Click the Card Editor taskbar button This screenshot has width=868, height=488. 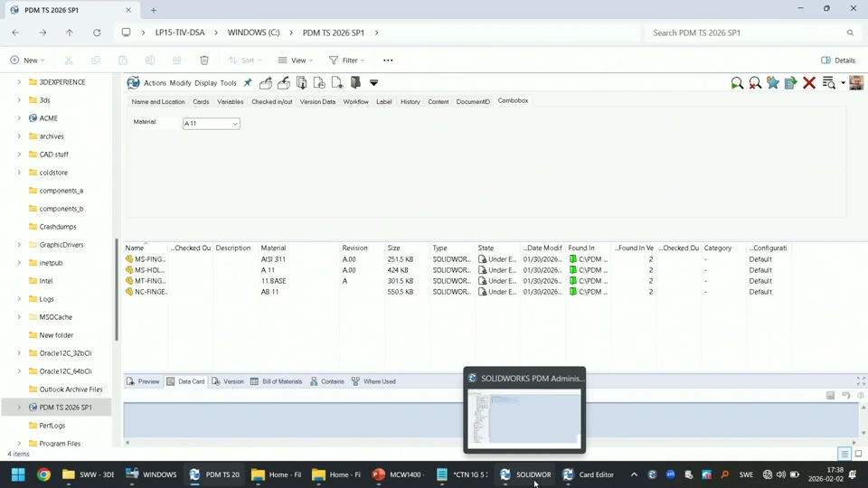click(589, 474)
